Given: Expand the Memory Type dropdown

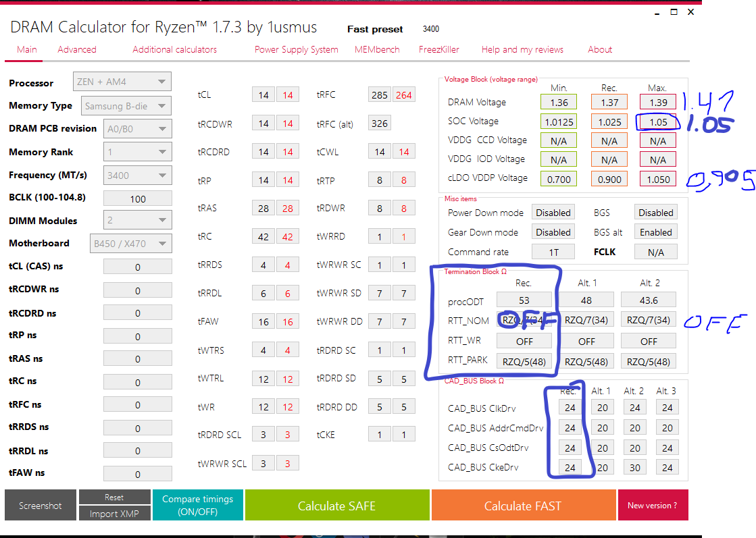Looking at the screenshot, I should [x=126, y=106].
